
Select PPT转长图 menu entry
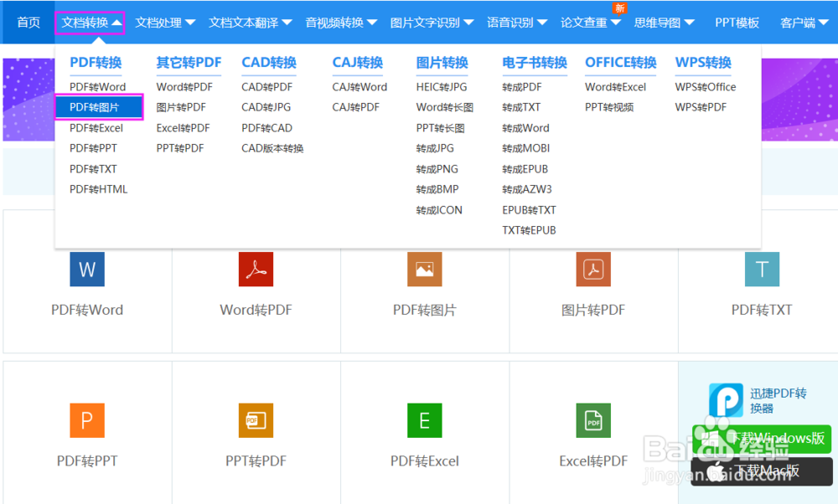coord(441,128)
